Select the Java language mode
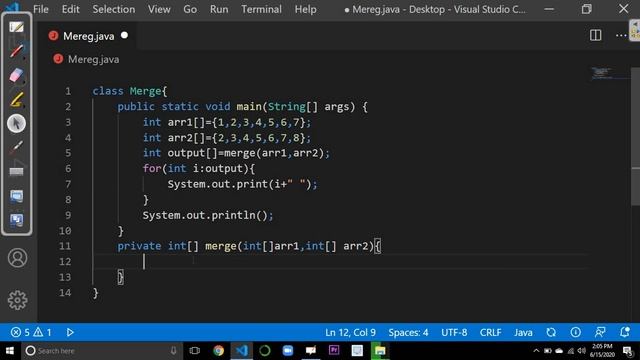Viewport: 640px width, 360px height. tap(523, 332)
